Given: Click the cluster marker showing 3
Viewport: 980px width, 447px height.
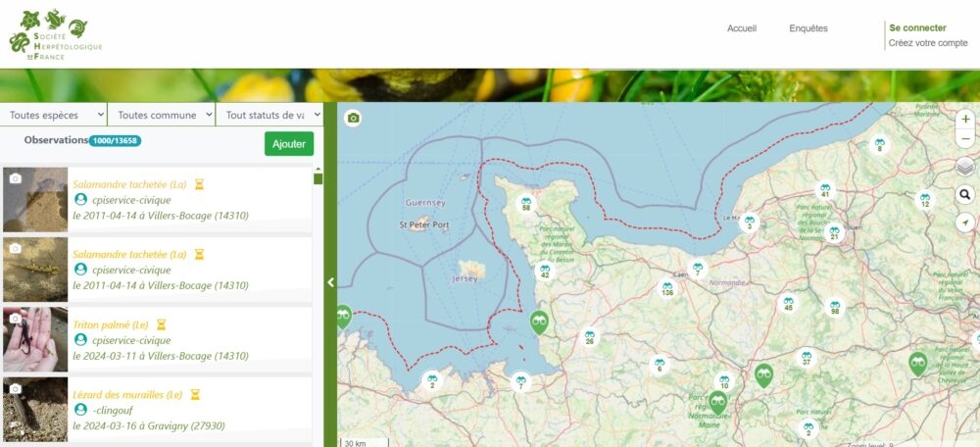Looking at the screenshot, I should (x=750, y=222).
